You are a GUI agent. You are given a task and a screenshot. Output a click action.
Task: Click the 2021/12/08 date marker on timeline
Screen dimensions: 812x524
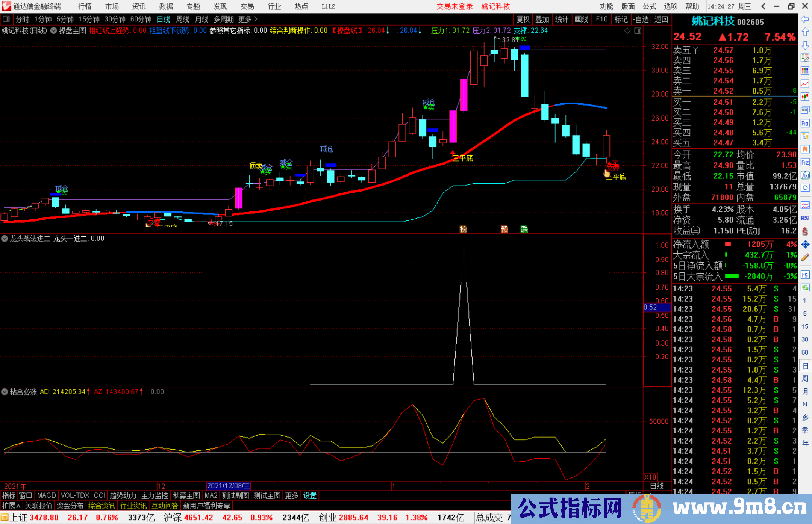(x=228, y=486)
